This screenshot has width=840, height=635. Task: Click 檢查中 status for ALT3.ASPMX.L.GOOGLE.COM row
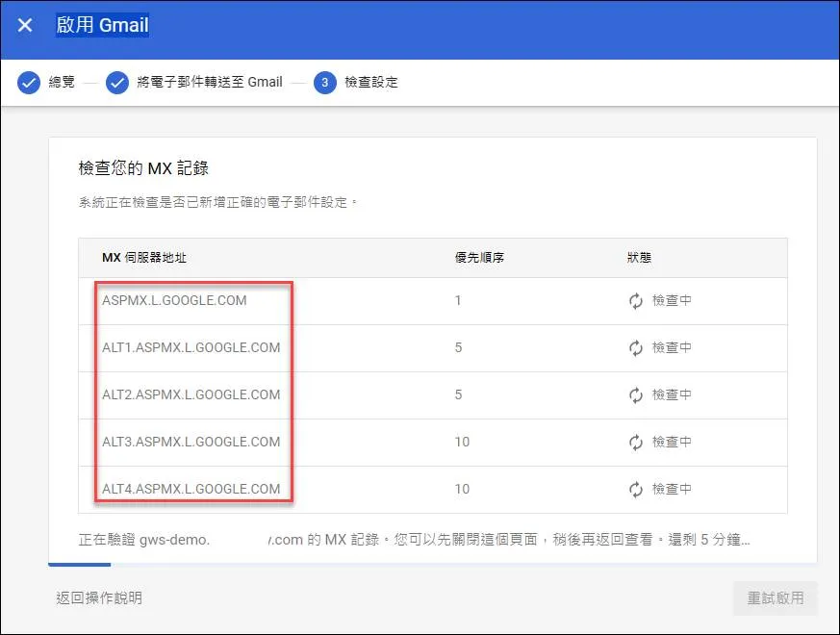pyautogui.click(x=672, y=442)
